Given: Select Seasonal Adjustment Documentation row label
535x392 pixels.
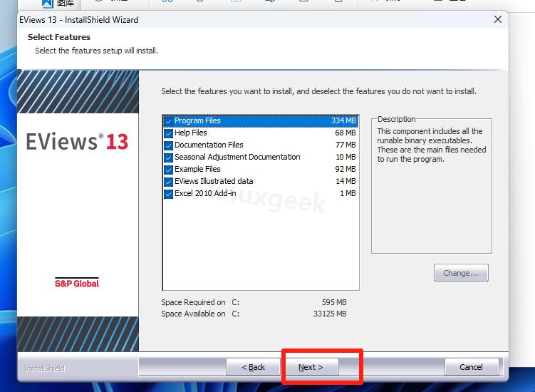Looking at the screenshot, I should [237, 157].
